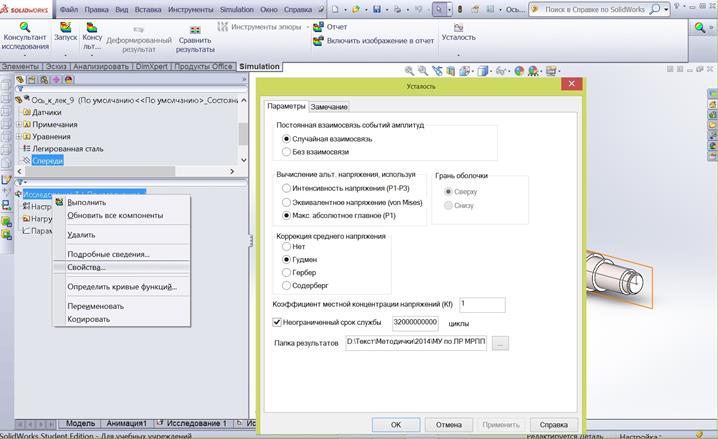Image resolution: width=718 pixels, height=439 pixels.
Task: Expand the Уравнения tree node
Action: (x=18, y=137)
